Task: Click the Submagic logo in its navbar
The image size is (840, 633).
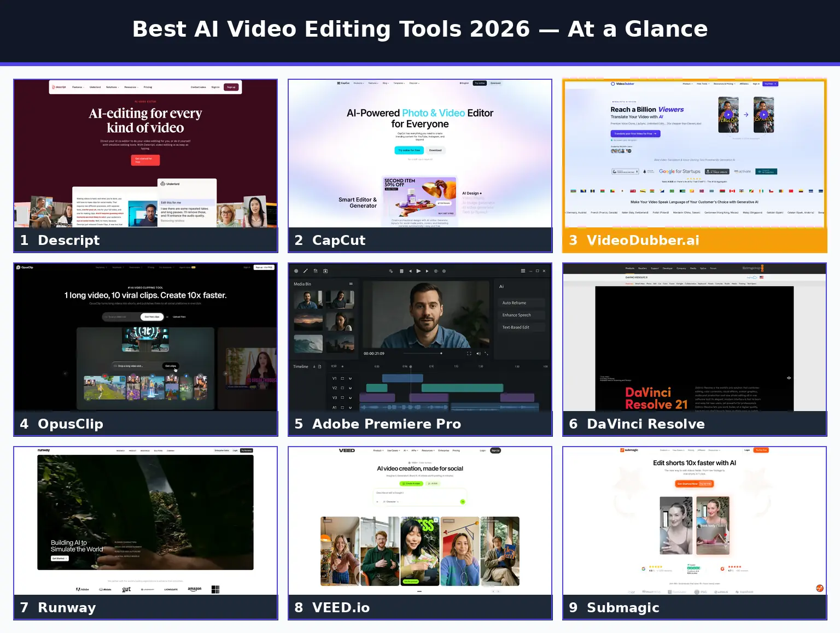Action: pyautogui.click(x=629, y=450)
